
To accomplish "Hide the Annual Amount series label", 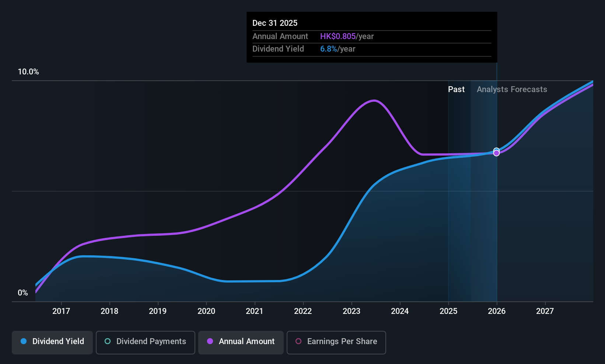I will point(246,341).
